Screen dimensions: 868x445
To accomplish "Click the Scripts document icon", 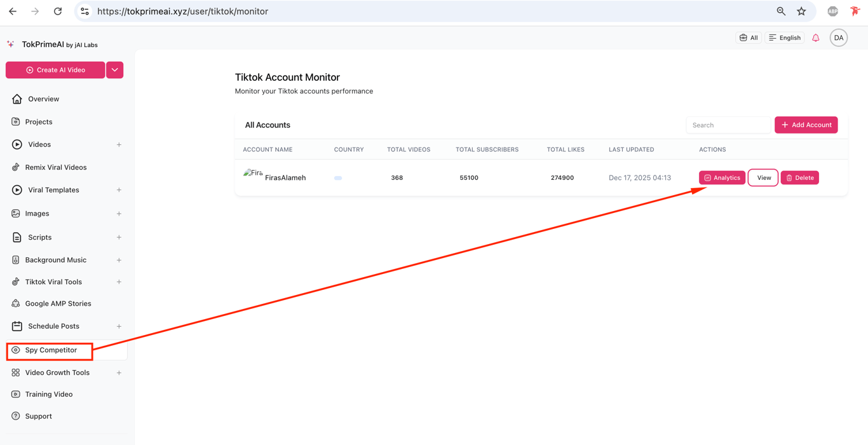I will tap(17, 237).
